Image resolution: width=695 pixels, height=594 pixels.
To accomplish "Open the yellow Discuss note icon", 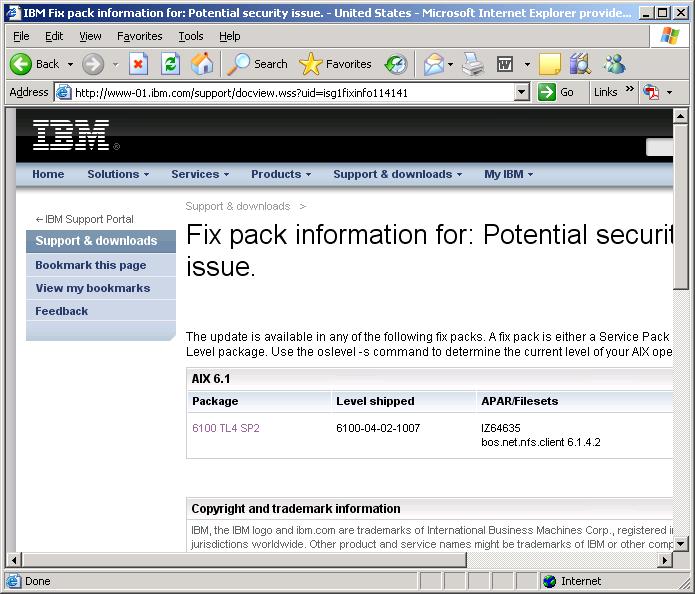I will (x=550, y=64).
